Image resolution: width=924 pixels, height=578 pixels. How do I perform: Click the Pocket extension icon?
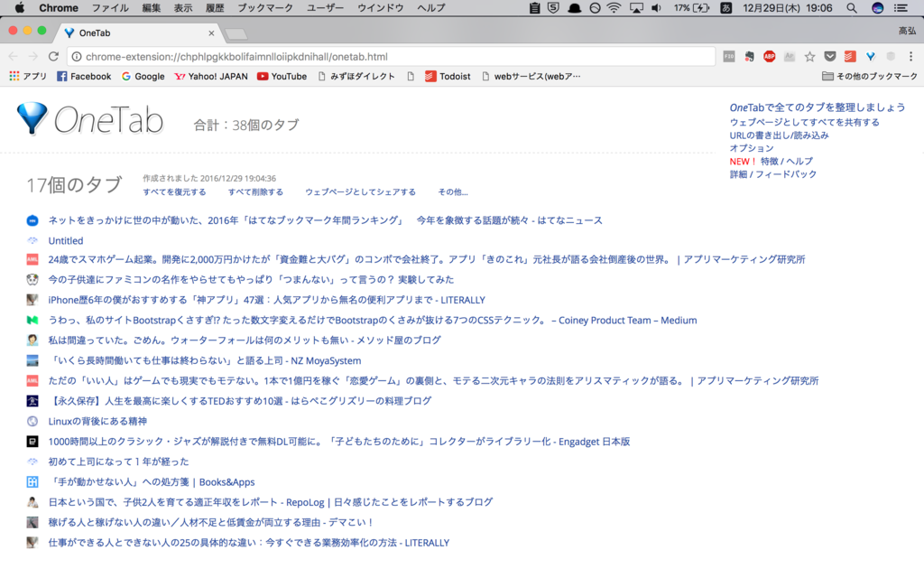coord(830,57)
